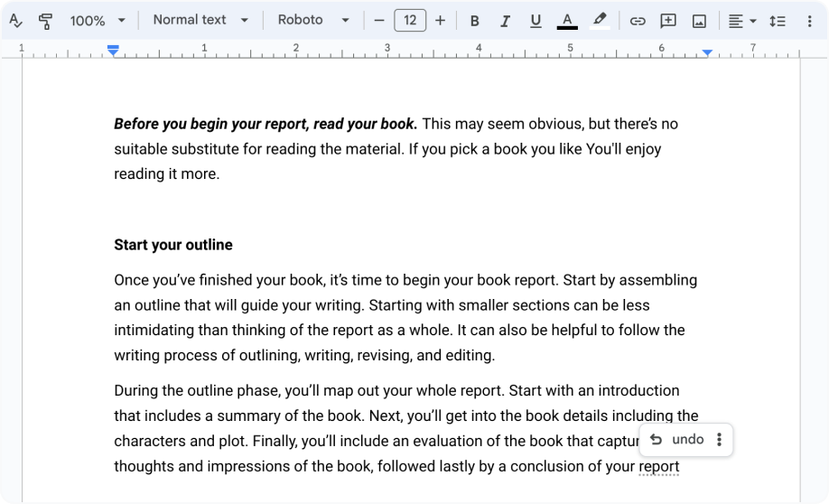Viewport: 829px width, 504px height.
Task: Click the right indent marker on ruler
Action: (707, 52)
